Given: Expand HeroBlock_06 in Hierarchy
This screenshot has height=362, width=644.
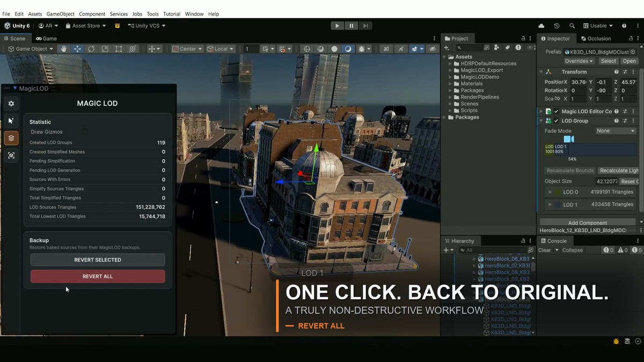Looking at the screenshot, I should pos(474,259).
